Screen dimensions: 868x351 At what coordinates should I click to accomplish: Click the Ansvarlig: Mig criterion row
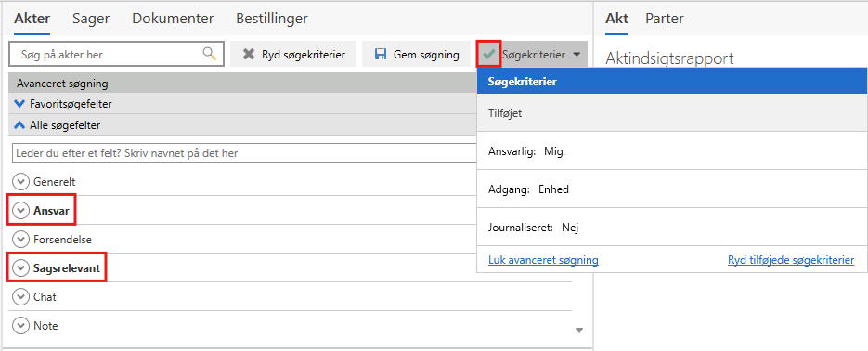[671, 151]
